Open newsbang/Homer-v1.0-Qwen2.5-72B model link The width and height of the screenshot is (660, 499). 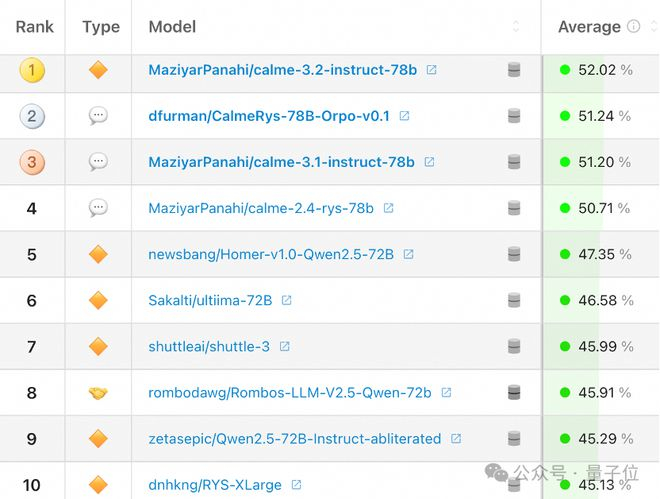pyautogui.click(x=271, y=254)
